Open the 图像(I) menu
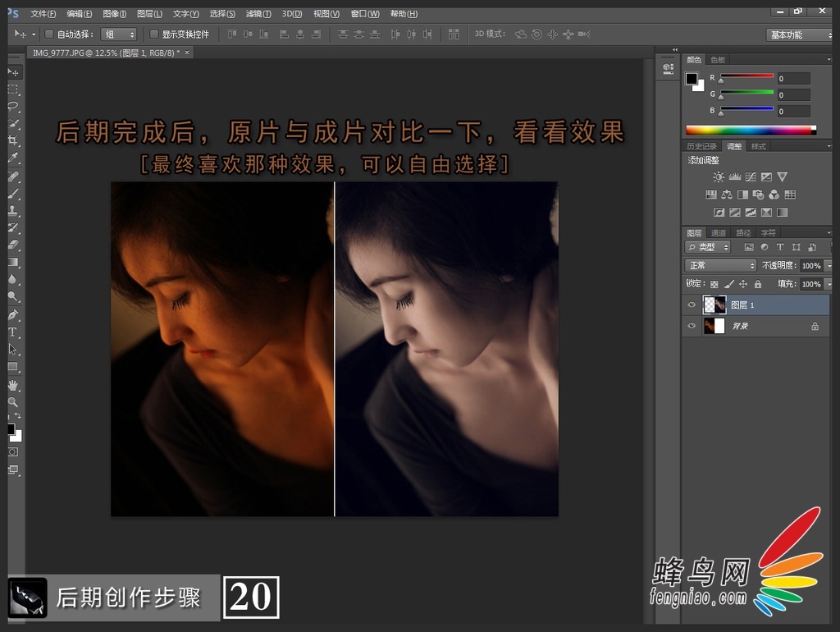 coord(114,13)
